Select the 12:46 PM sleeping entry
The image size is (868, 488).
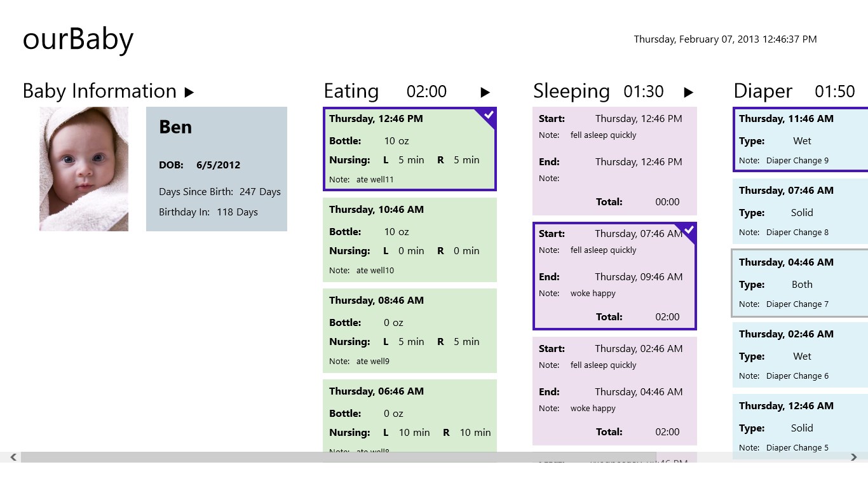(x=614, y=161)
